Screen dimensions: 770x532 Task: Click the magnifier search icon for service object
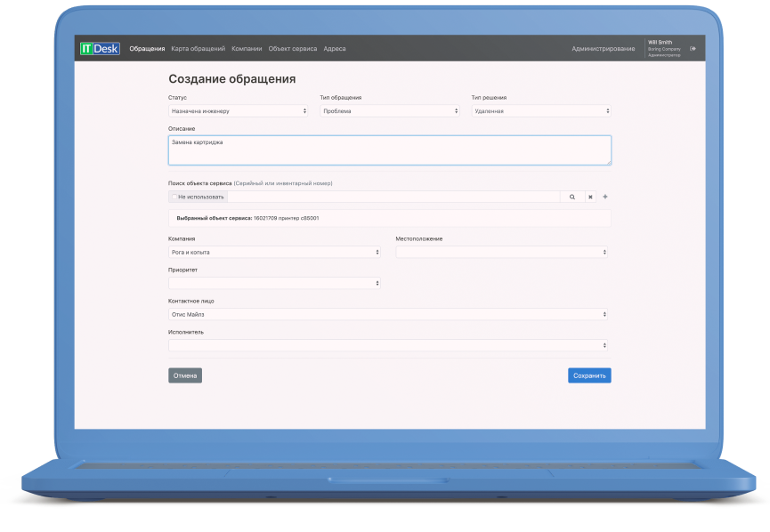point(572,197)
